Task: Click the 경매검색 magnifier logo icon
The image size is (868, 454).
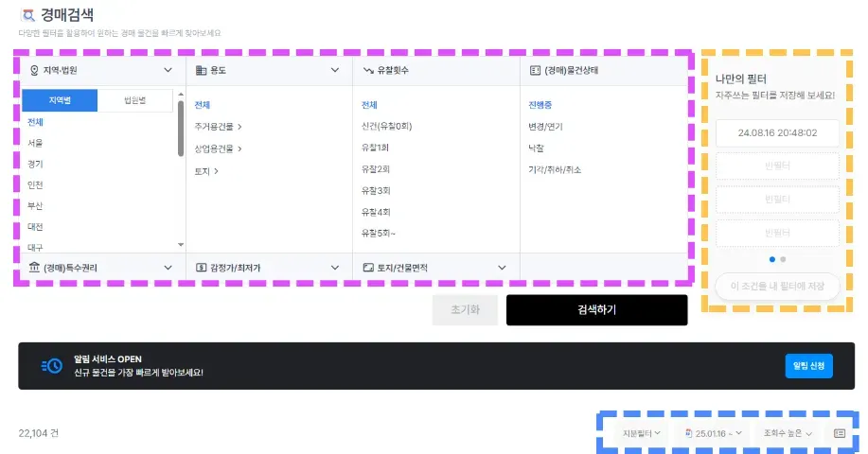Action: (x=27, y=15)
